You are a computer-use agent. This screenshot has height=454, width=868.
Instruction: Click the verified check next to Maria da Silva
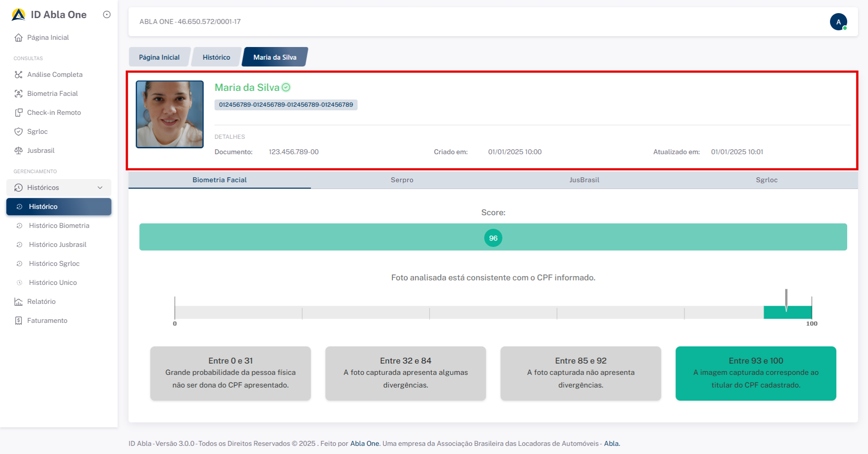(286, 87)
